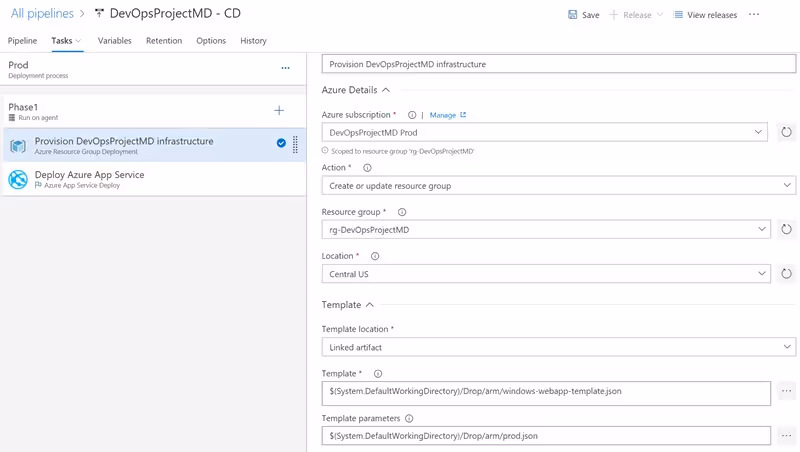Click the View releases button label

point(712,15)
